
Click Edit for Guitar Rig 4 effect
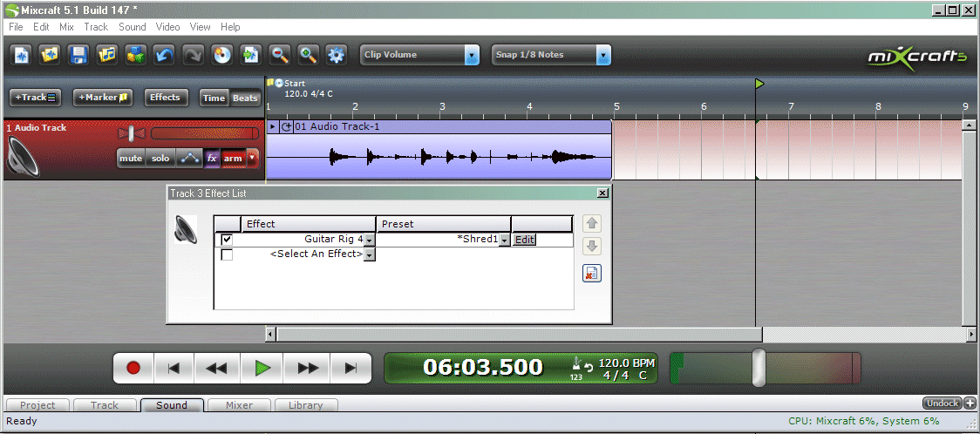point(524,240)
